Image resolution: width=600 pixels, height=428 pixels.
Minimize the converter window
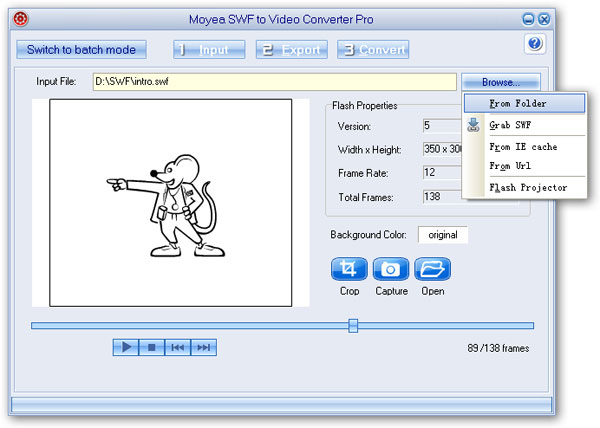point(528,19)
